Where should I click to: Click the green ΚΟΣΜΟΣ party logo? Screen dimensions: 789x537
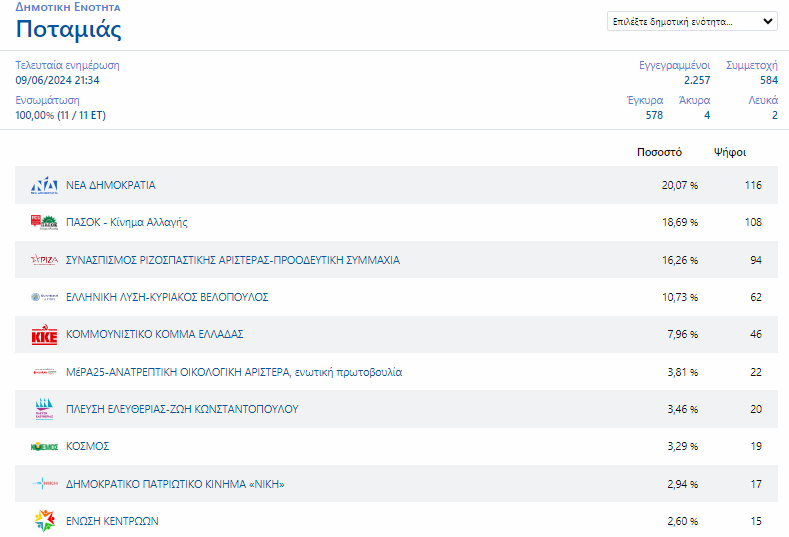[x=44, y=446]
